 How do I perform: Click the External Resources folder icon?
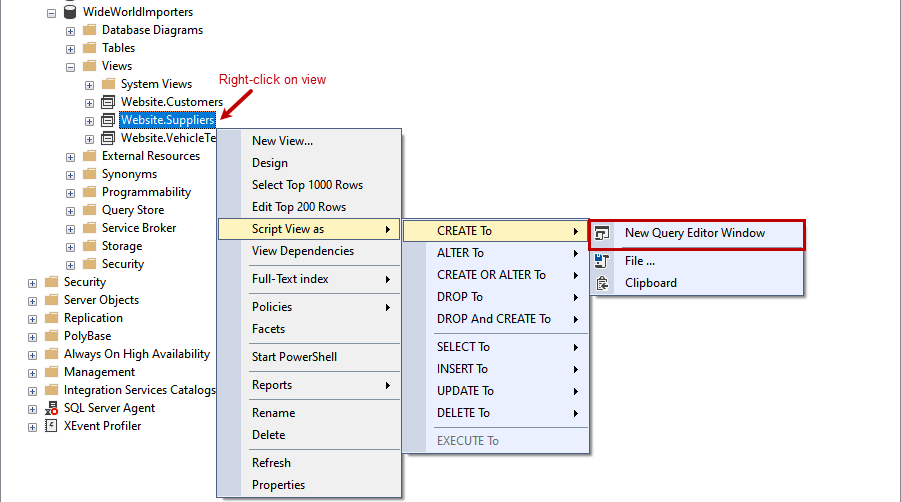click(90, 156)
